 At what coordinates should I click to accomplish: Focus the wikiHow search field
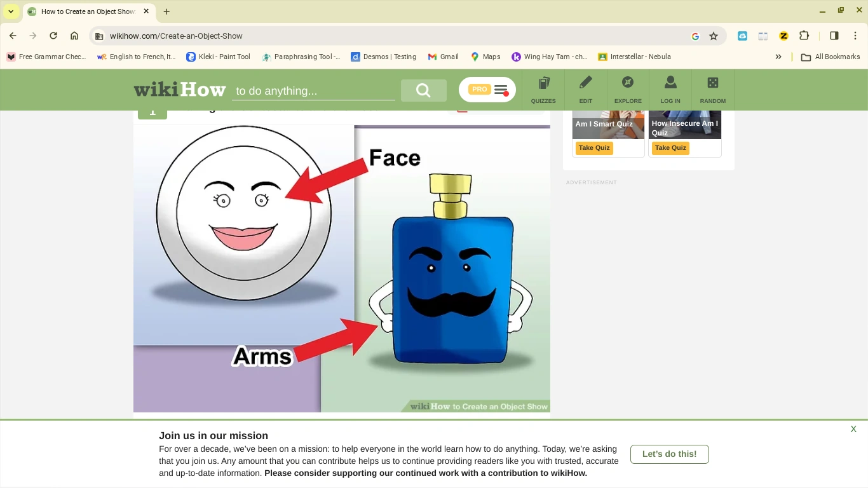(313, 91)
